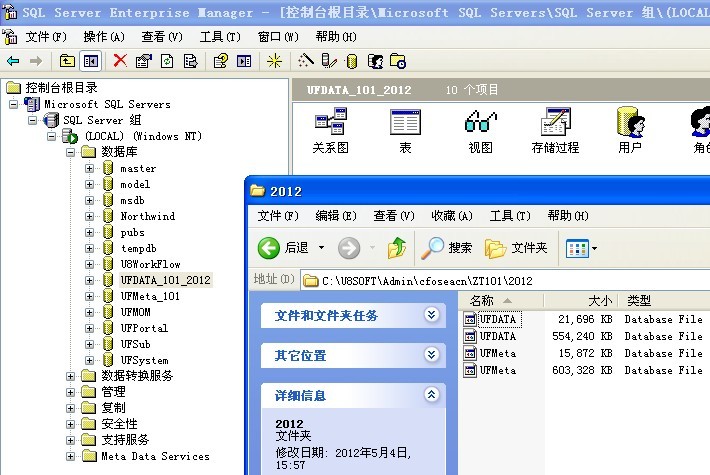Image resolution: width=710 pixels, height=475 pixels.
Task: Open the 关系图 diagrams icon
Action: (331, 130)
